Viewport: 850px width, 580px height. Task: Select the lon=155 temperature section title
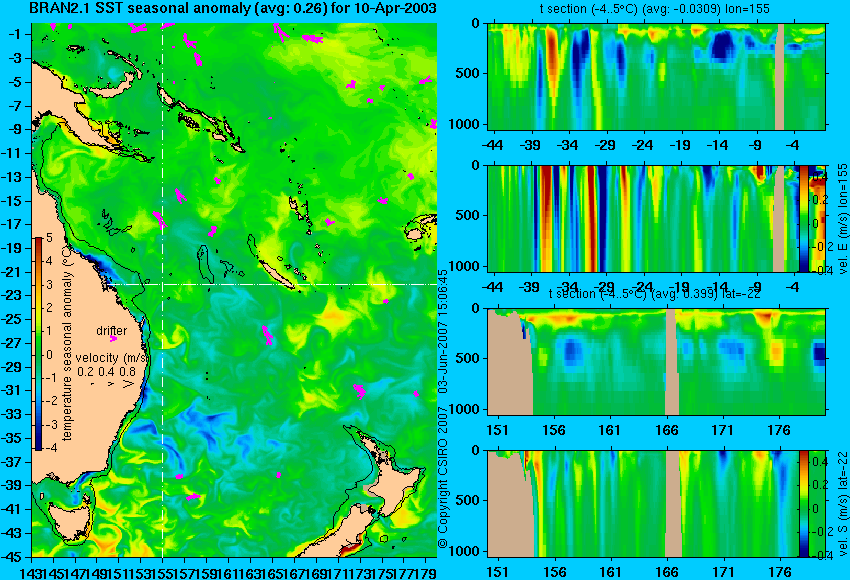point(654,9)
